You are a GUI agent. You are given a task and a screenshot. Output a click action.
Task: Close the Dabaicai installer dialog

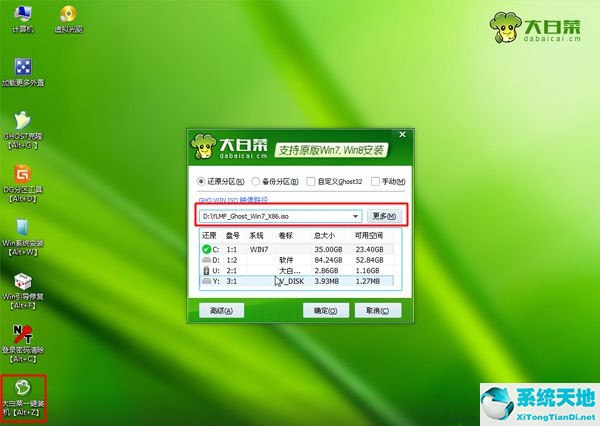click(x=403, y=134)
